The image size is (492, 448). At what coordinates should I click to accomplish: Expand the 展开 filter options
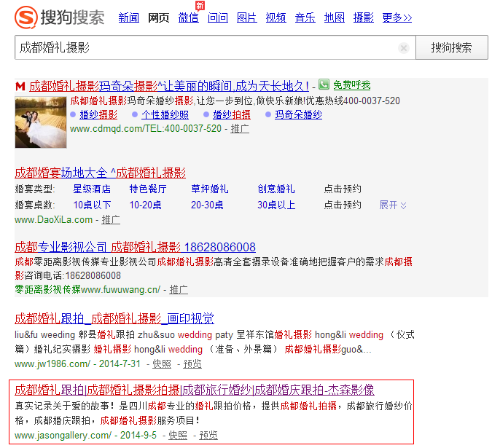(393, 205)
